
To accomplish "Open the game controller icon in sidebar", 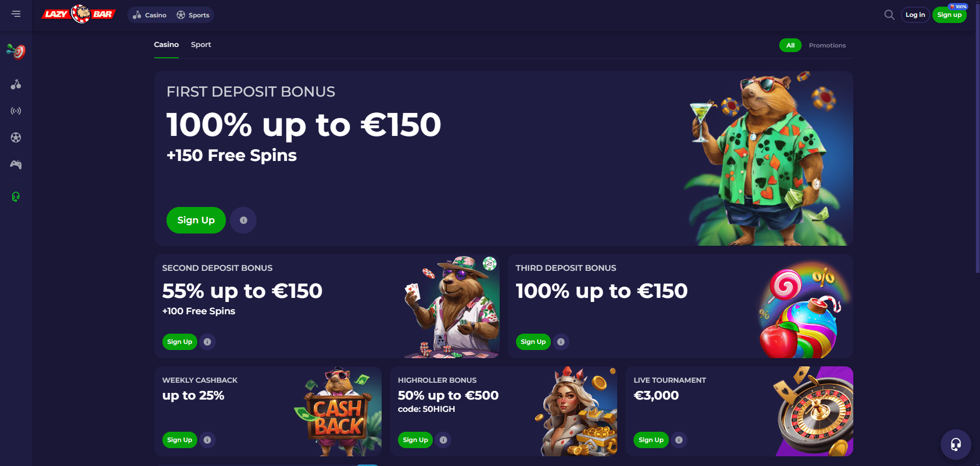I will click(x=16, y=165).
